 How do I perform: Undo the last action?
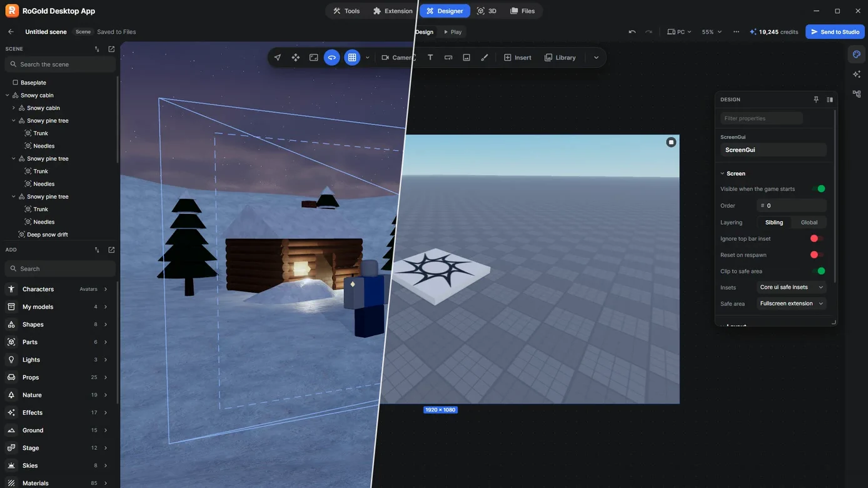632,32
